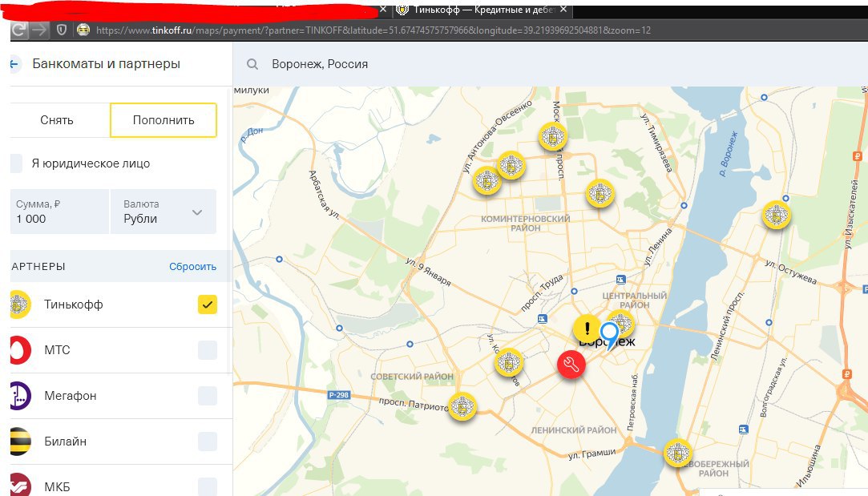Check the Мегафон partner checkbox
868x496 pixels.
208,396
